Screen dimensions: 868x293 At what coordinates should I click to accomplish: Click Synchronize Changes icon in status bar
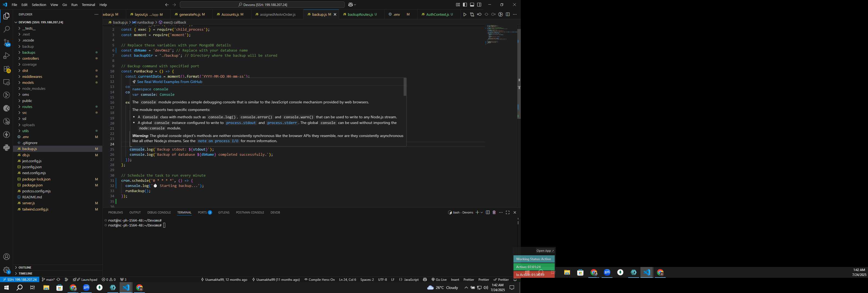[x=58, y=279]
